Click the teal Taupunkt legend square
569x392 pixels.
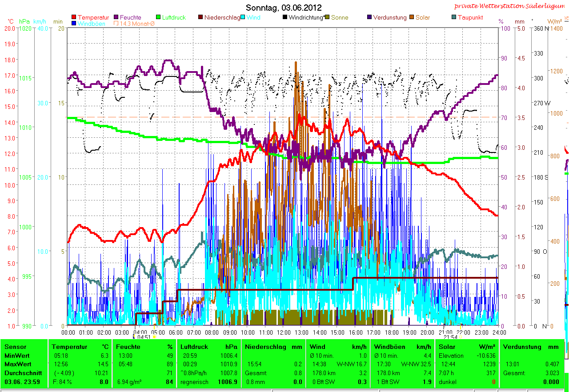(x=454, y=18)
